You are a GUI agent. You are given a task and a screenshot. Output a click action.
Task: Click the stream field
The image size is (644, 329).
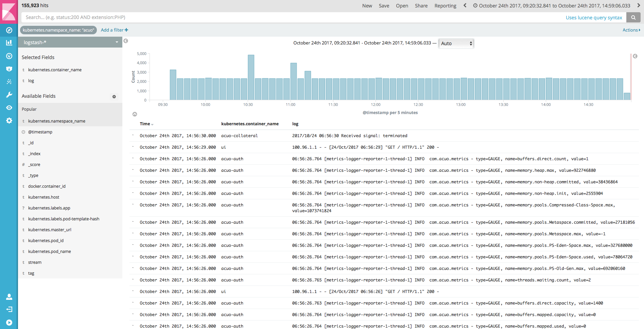[x=35, y=262]
